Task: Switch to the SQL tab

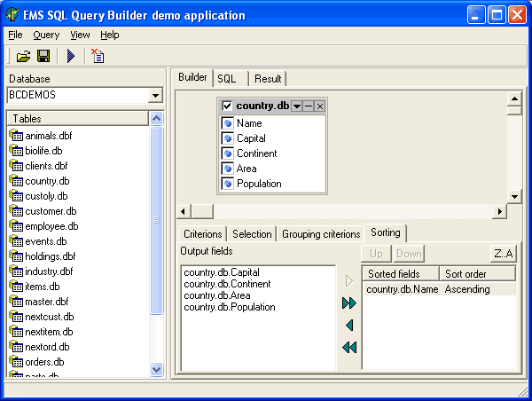Action: (x=231, y=79)
